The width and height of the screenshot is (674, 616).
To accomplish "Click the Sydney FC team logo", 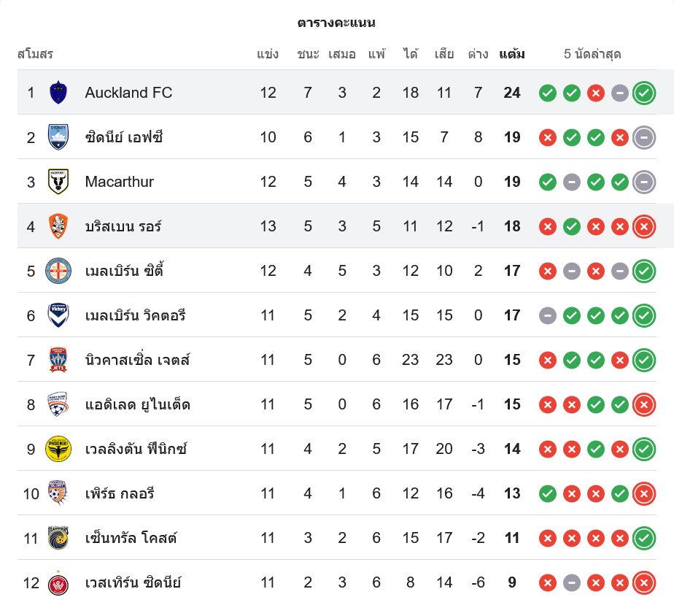I will coord(58,137).
